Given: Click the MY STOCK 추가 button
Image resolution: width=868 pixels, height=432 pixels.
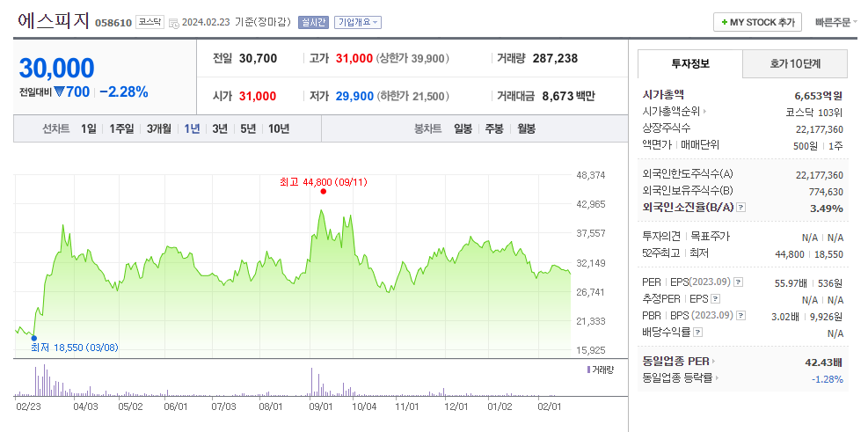Looking at the screenshot, I should (758, 22).
